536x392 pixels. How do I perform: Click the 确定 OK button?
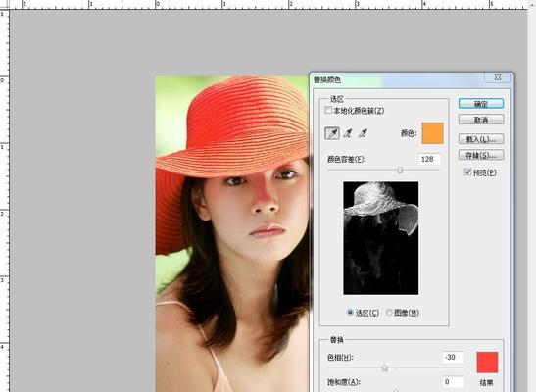tap(480, 104)
